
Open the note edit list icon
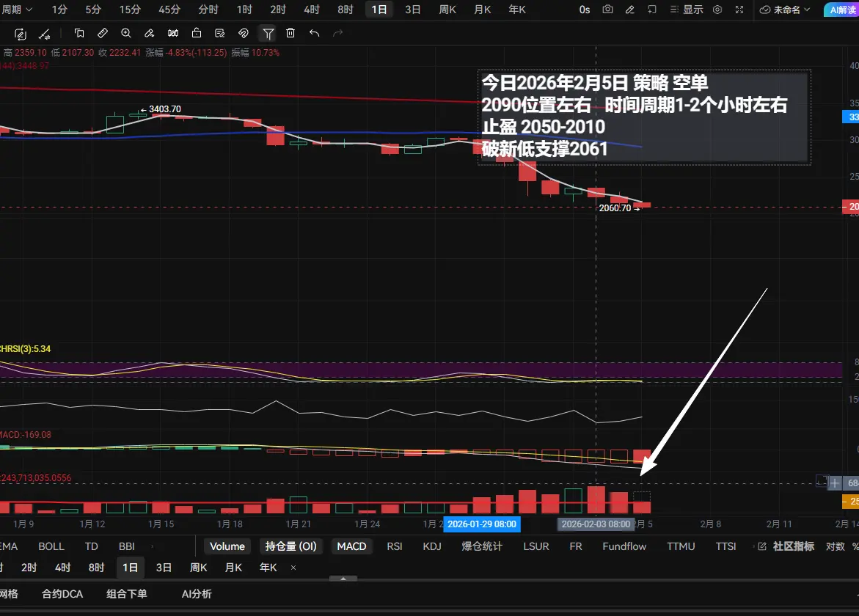tap(219, 34)
